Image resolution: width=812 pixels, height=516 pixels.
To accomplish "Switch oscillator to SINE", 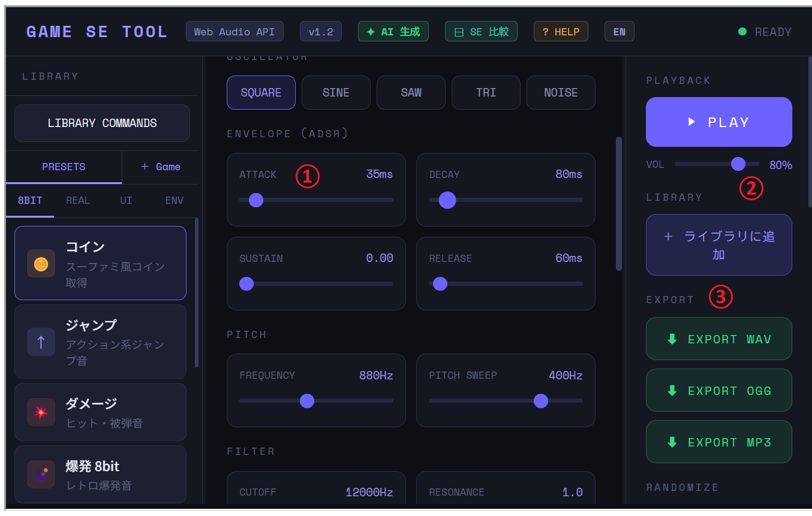I will coord(336,93).
